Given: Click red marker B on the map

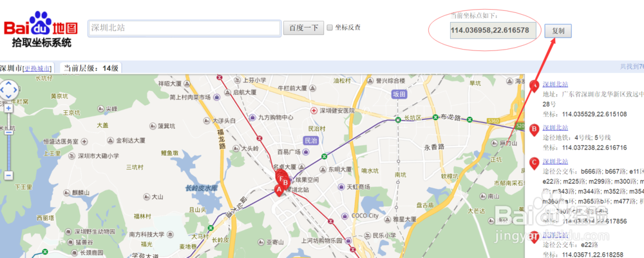Looking at the screenshot, I should (286, 183).
